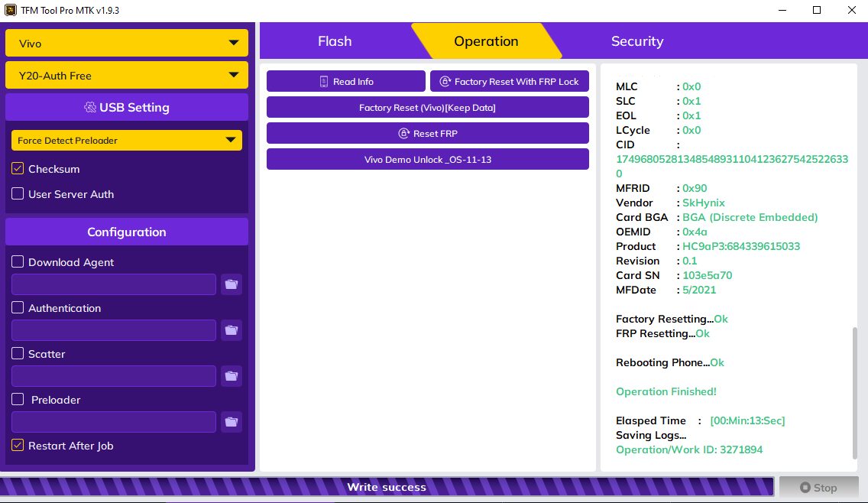Select the 'Operation Finished!' log text
868x503 pixels.
tap(666, 391)
